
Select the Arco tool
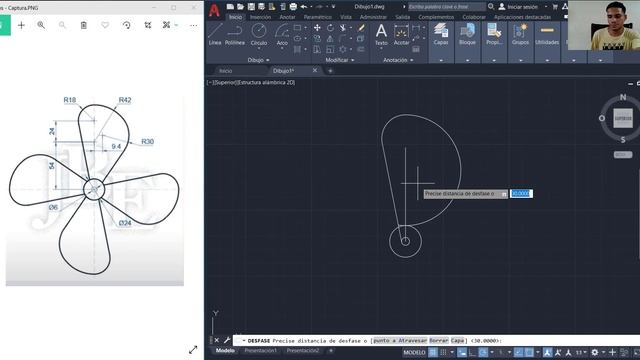(282, 34)
